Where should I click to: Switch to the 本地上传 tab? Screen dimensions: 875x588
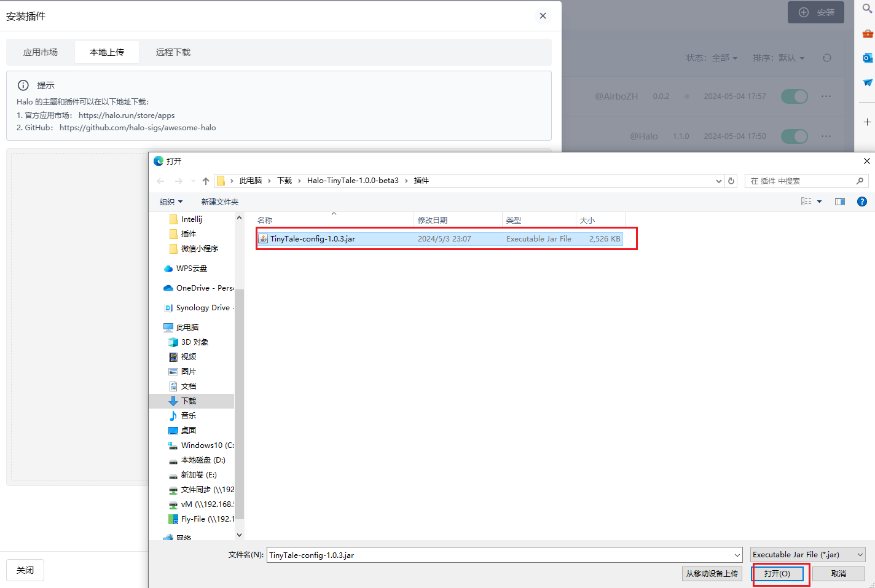[107, 52]
